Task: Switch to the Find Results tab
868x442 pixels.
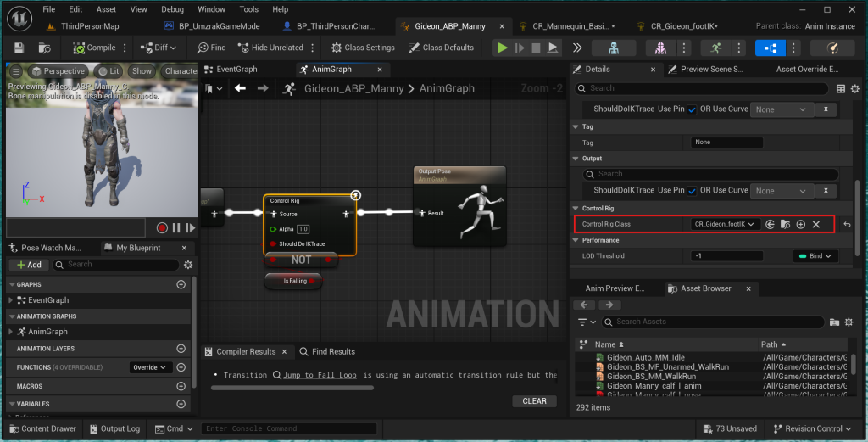Action: tap(327, 352)
